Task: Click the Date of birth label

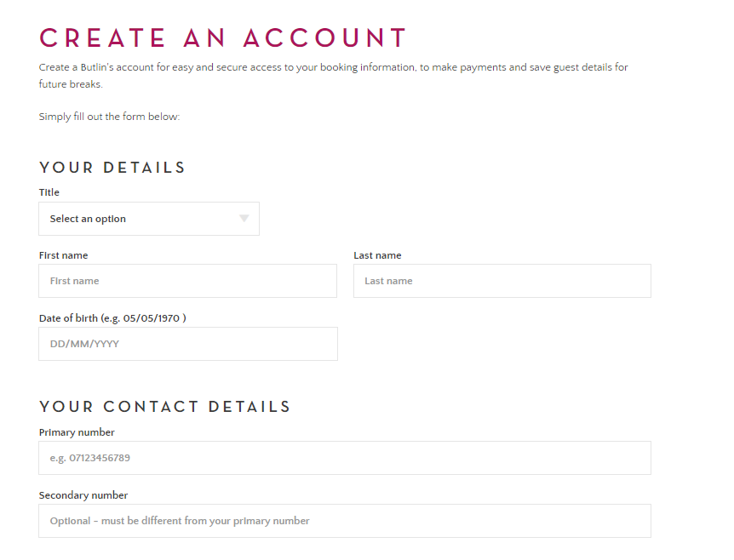Action: coord(112,317)
